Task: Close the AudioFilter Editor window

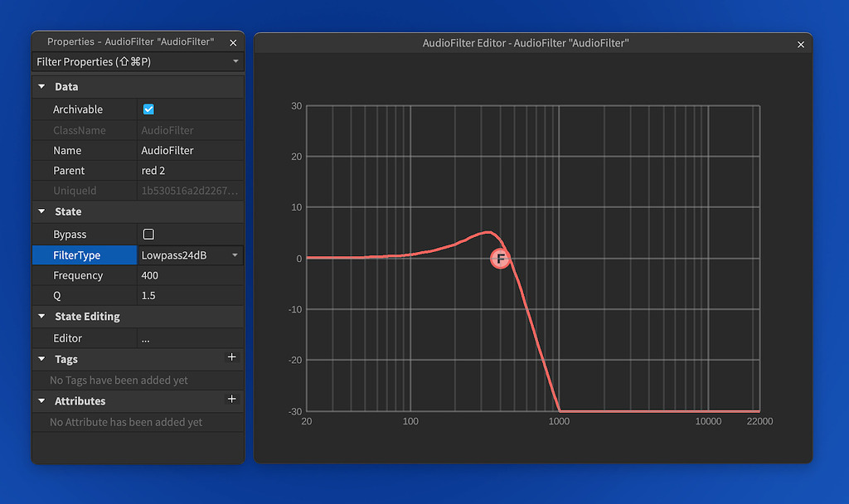Action: (x=800, y=44)
